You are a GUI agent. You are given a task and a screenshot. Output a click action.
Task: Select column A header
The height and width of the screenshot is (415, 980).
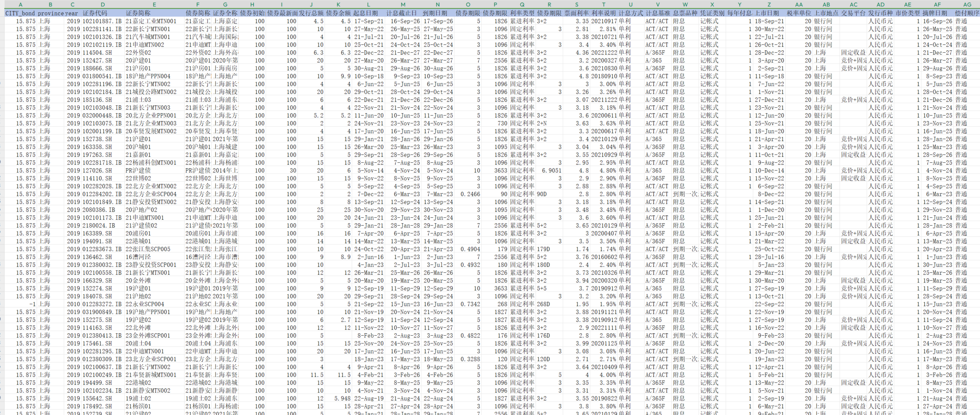coord(20,5)
